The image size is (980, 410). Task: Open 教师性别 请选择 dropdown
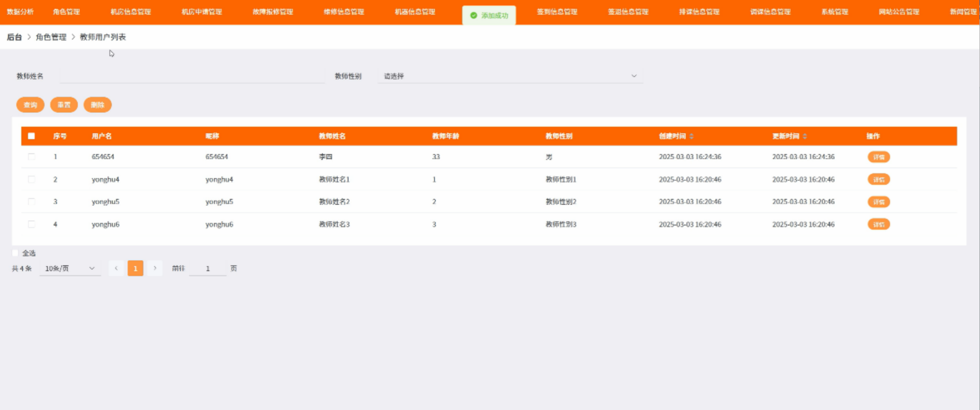(x=510, y=76)
